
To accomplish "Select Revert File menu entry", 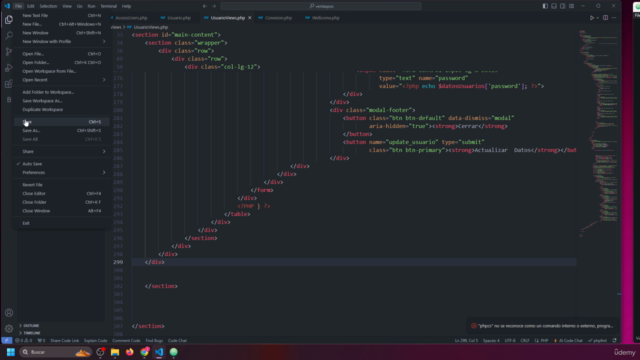I will tap(61, 185).
